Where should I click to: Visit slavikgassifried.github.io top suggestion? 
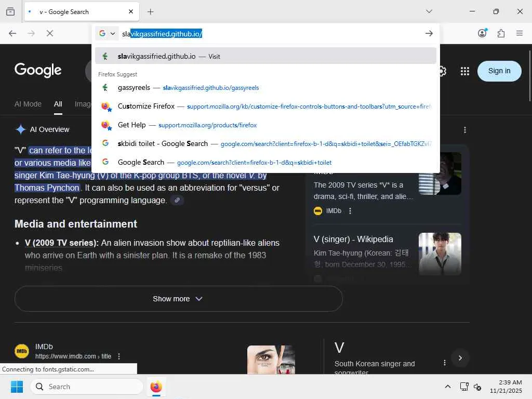[265, 56]
